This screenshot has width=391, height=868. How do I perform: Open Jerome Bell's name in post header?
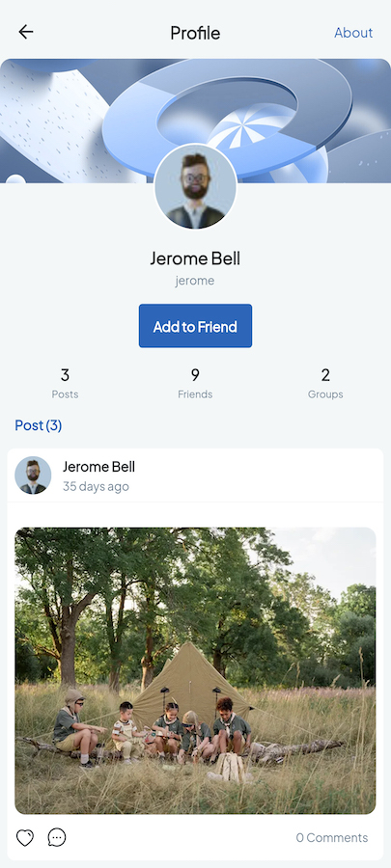click(98, 467)
